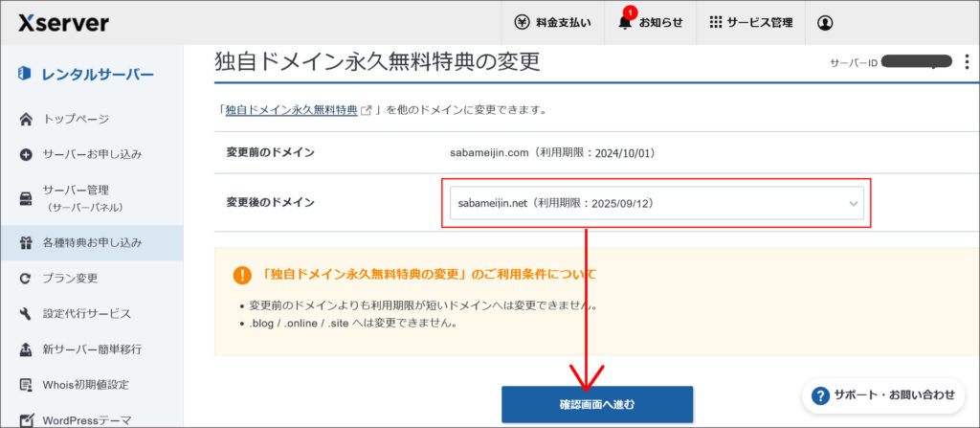Image resolution: width=980 pixels, height=428 pixels.
Task: Open the three-dot menu near サーバーID
Action: [967, 62]
